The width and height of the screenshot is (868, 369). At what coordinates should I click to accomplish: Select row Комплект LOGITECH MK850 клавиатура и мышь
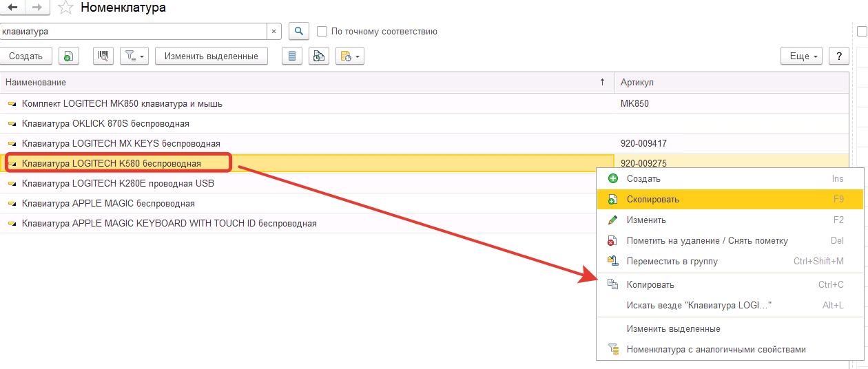pyautogui.click(x=424, y=104)
